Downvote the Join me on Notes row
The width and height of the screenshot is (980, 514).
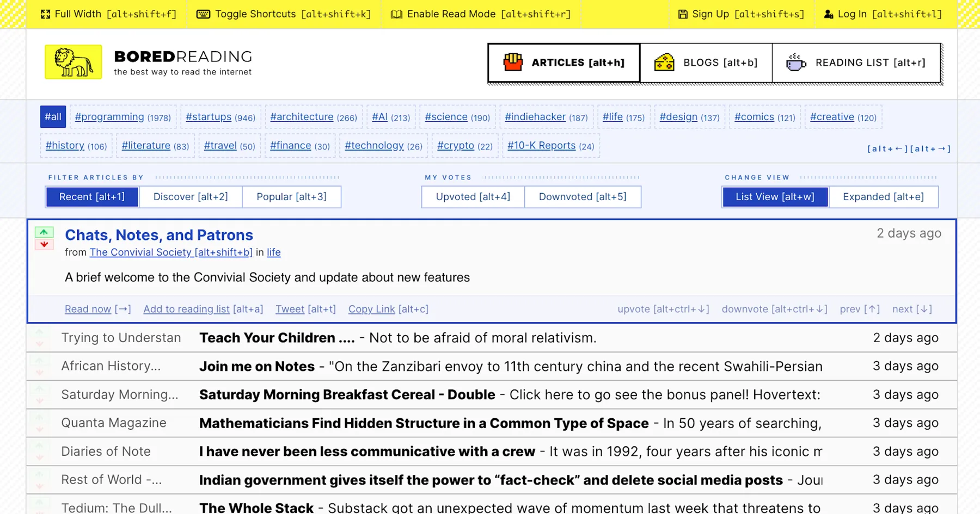point(40,373)
